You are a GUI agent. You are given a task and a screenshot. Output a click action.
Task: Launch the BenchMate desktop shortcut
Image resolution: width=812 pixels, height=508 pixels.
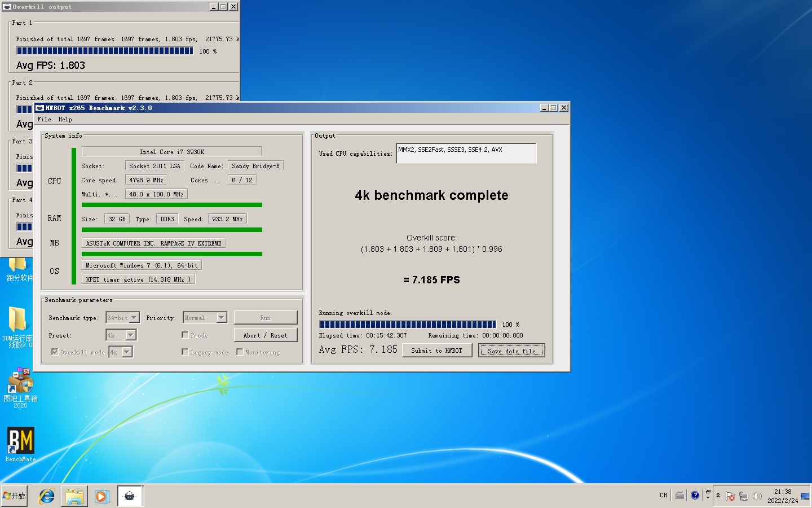[x=20, y=445]
